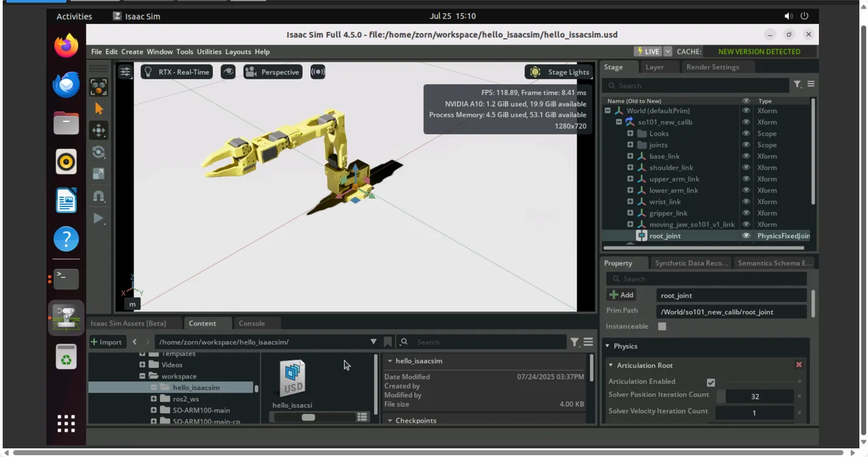The image size is (868, 457).
Task: Bookmark current Content folder
Action: (387, 342)
